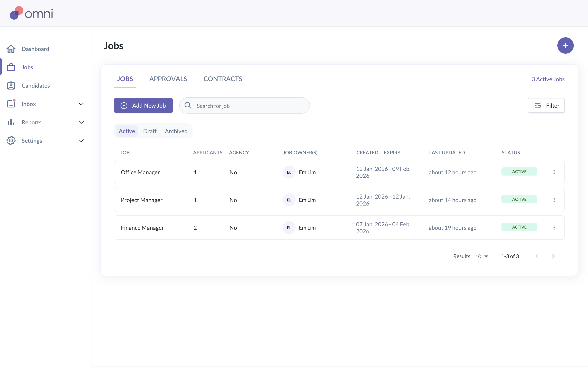Open Dashboard via the home icon

pyautogui.click(x=11, y=49)
